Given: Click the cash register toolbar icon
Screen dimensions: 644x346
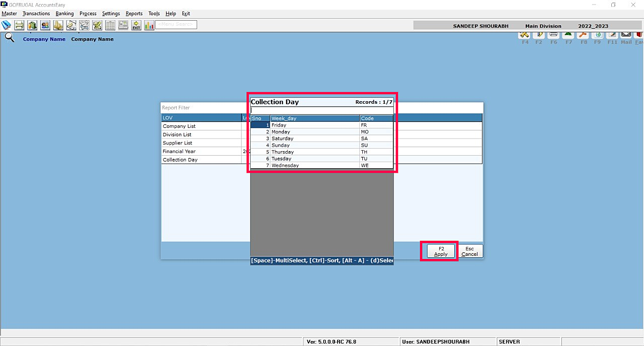Looking at the screenshot, I should tap(123, 25).
